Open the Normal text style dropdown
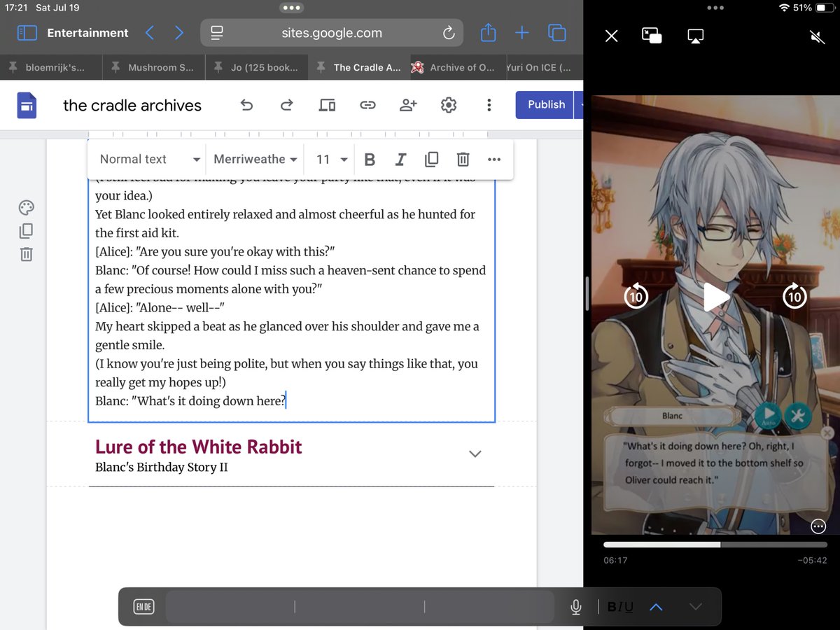 [x=150, y=160]
